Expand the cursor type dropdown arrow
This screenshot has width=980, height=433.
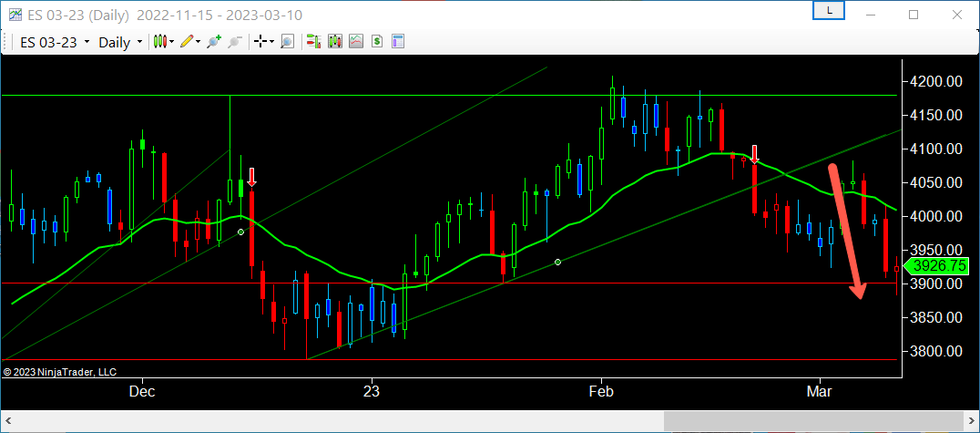[x=272, y=42]
